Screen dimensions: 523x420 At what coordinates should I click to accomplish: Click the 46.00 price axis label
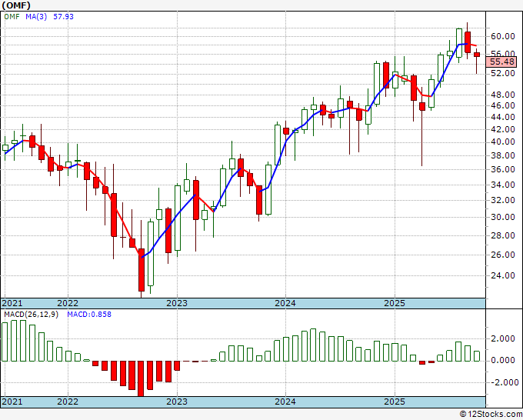[503, 105]
